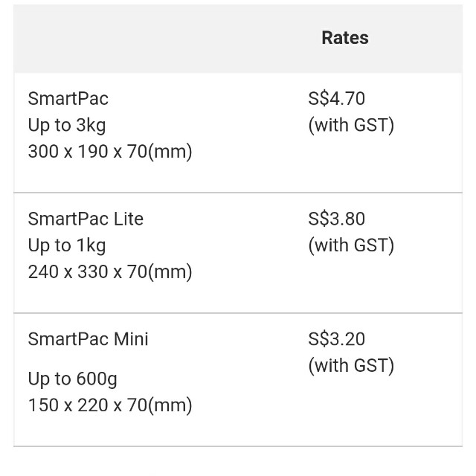Viewport: 476px width, 476px height.
Task: Click the Up to 600g weight text
Action: coord(73,379)
